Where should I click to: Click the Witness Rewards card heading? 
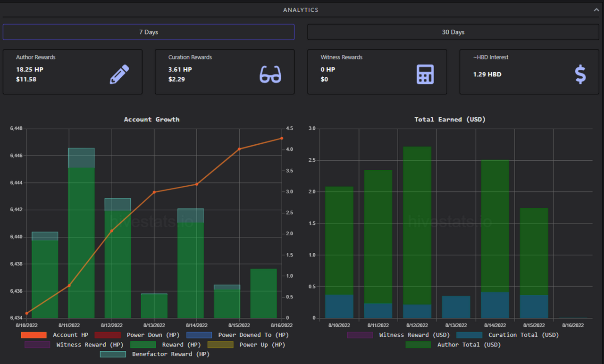[342, 57]
